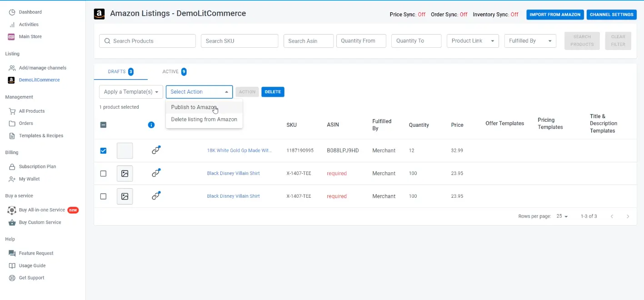Click Channel Settings button

(611, 15)
